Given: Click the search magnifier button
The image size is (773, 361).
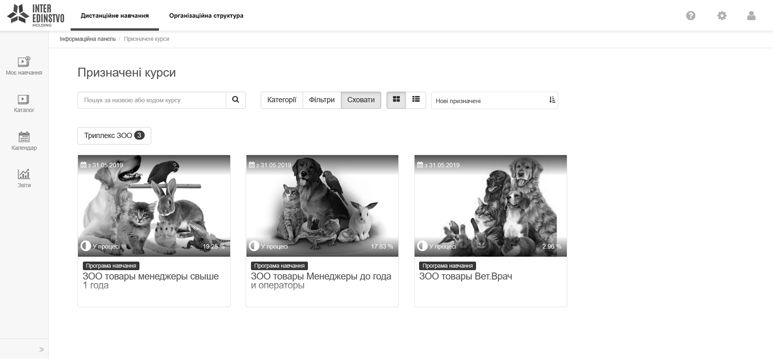Looking at the screenshot, I should coord(236,100).
